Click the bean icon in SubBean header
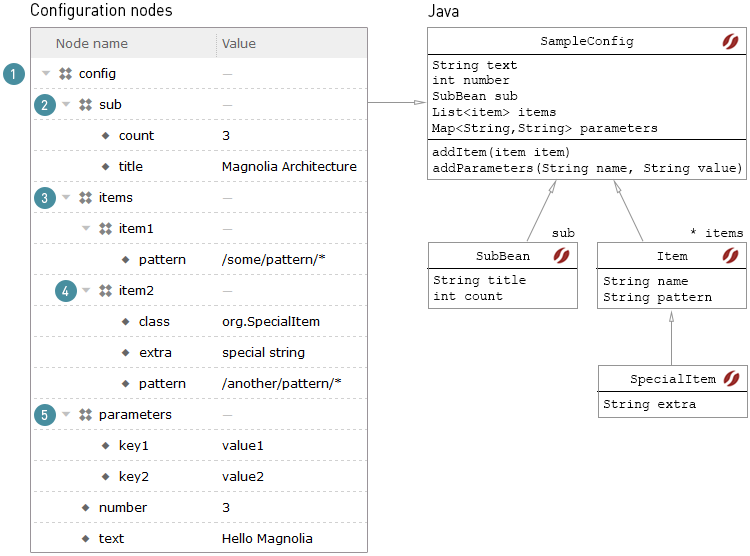 click(561, 256)
